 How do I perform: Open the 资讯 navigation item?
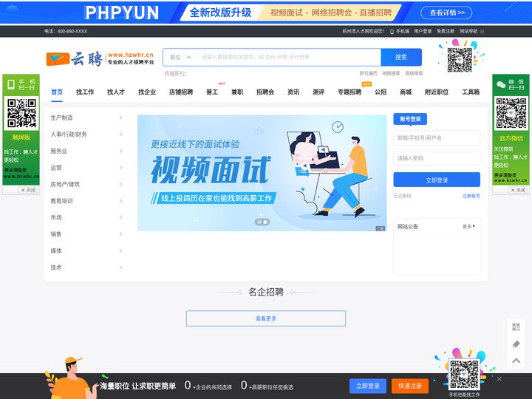pos(293,92)
